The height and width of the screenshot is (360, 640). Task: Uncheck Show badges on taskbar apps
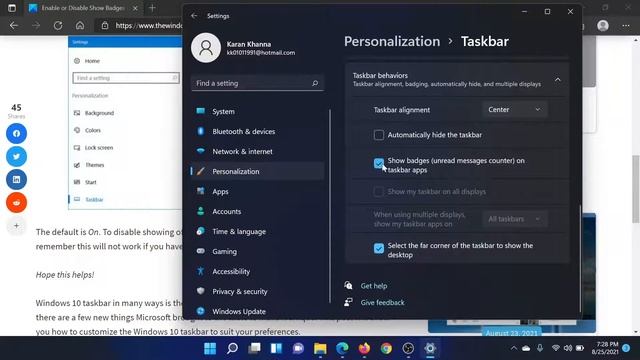click(x=379, y=163)
